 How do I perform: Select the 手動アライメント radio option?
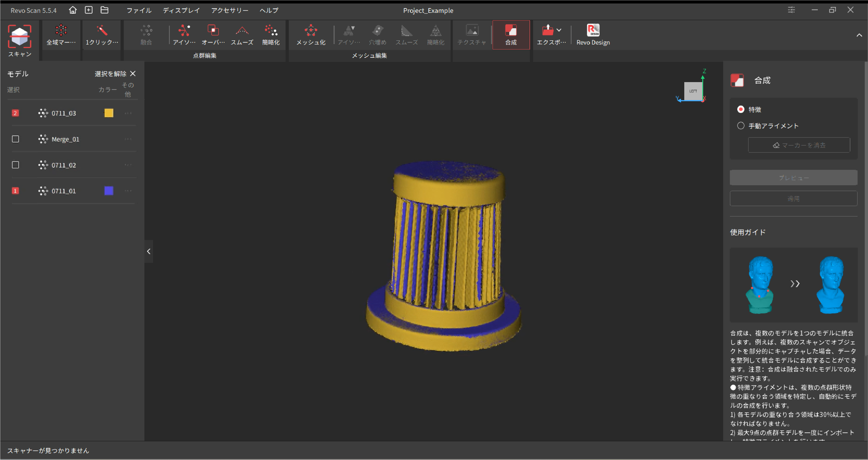(741, 126)
